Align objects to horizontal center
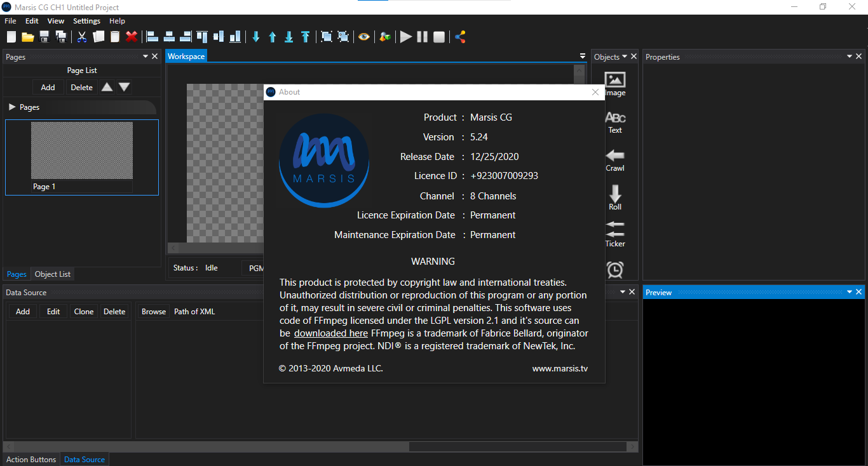The height and width of the screenshot is (466, 868). [x=169, y=37]
